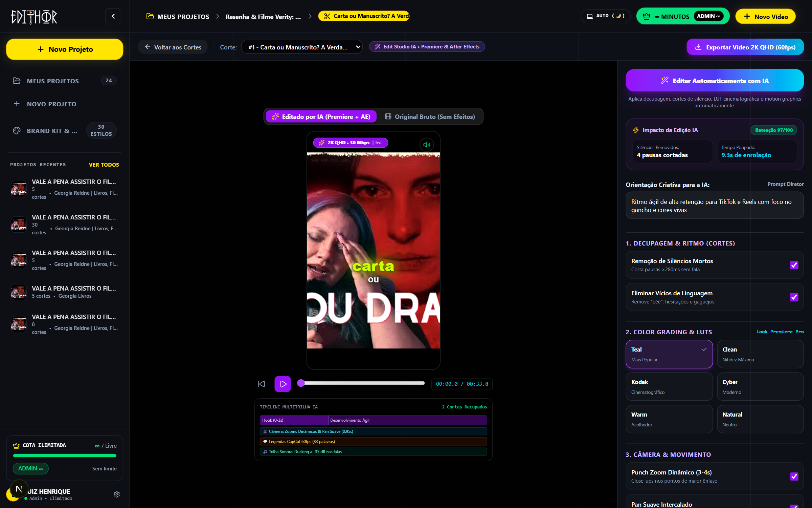Select the Teal color grading LUT

click(x=669, y=354)
